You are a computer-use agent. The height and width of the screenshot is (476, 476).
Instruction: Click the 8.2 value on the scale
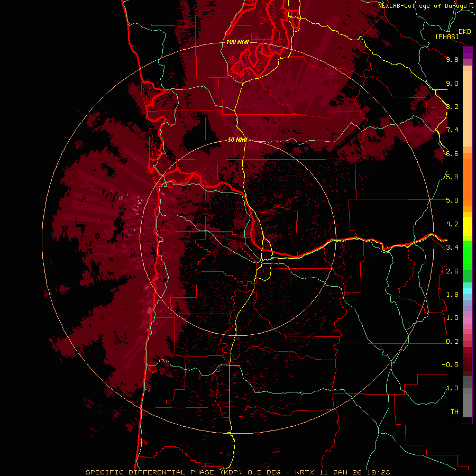[452, 106]
